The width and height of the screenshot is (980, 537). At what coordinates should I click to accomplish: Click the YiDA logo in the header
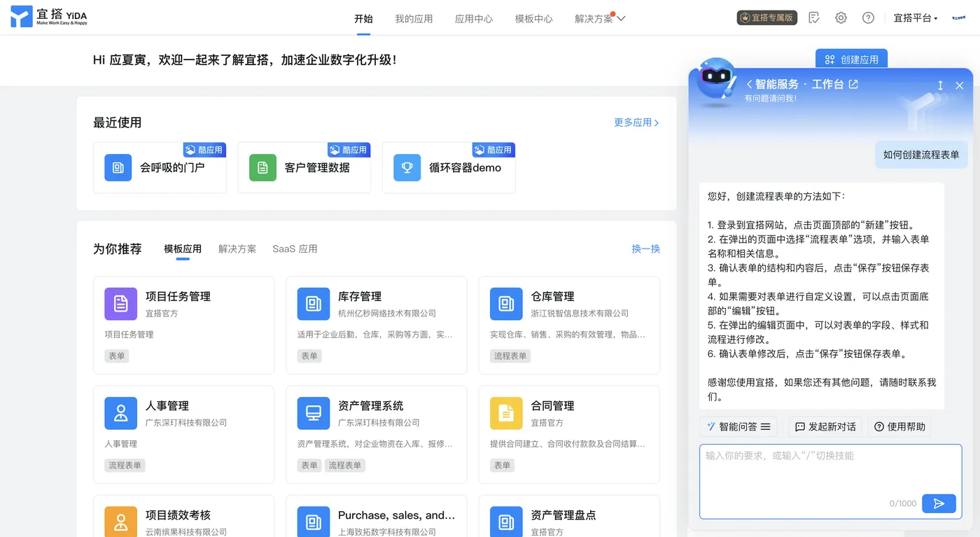pyautogui.click(x=49, y=17)
